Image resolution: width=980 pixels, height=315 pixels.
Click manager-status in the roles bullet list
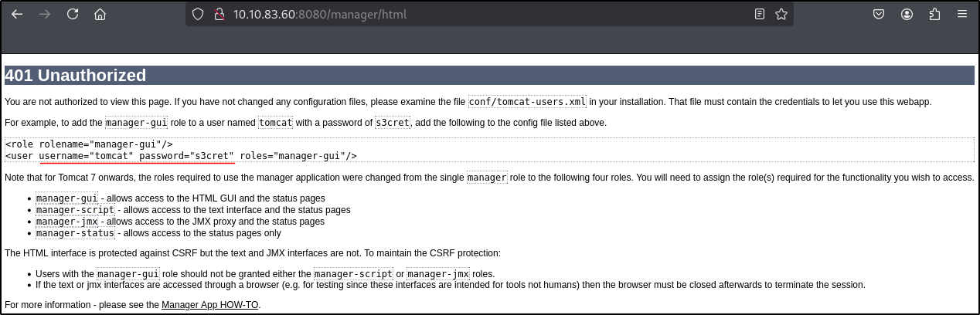75,233
